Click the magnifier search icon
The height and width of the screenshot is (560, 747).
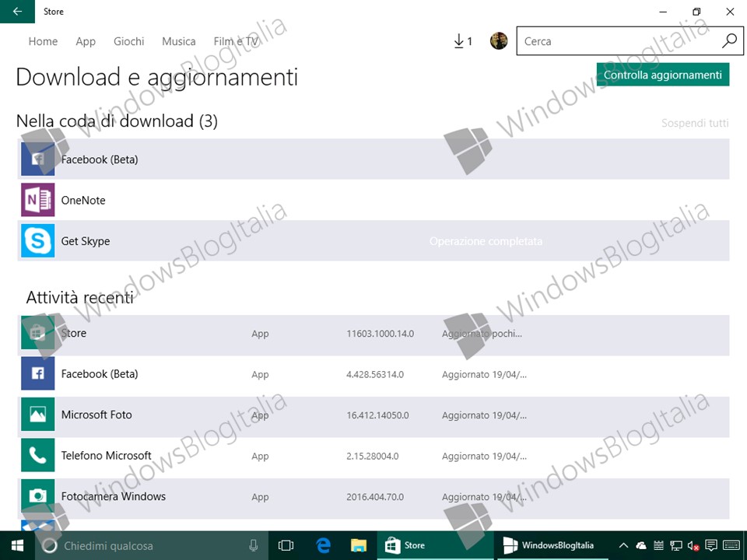(729, 41)
